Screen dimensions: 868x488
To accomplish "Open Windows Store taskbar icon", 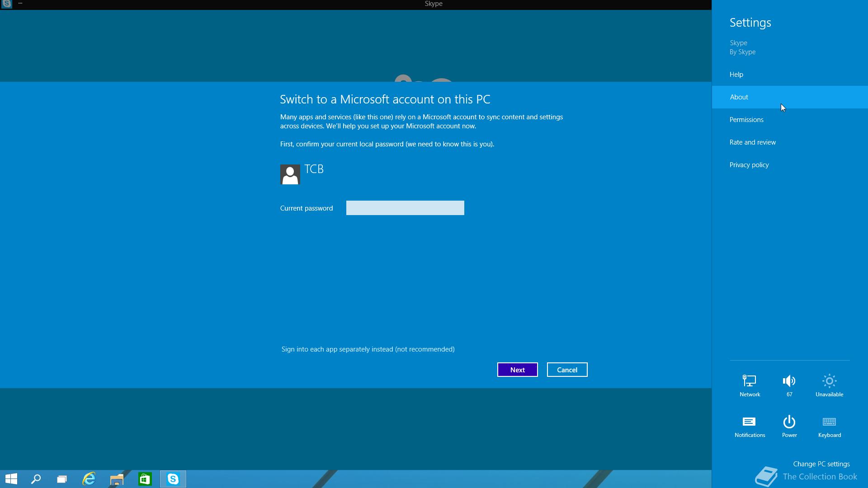I will pyautogui.click(x=145, y=479).
